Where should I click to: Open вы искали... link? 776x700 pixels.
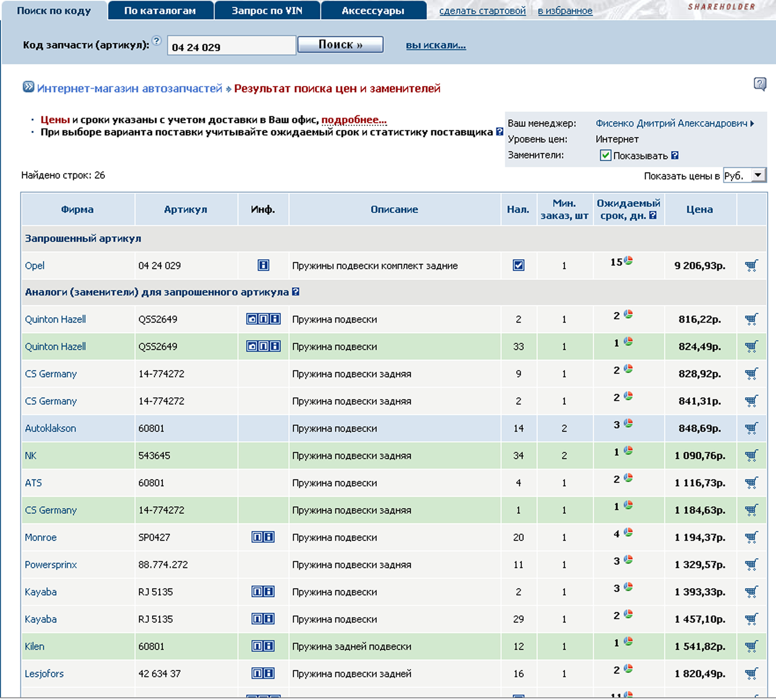(x=436, y=45)
